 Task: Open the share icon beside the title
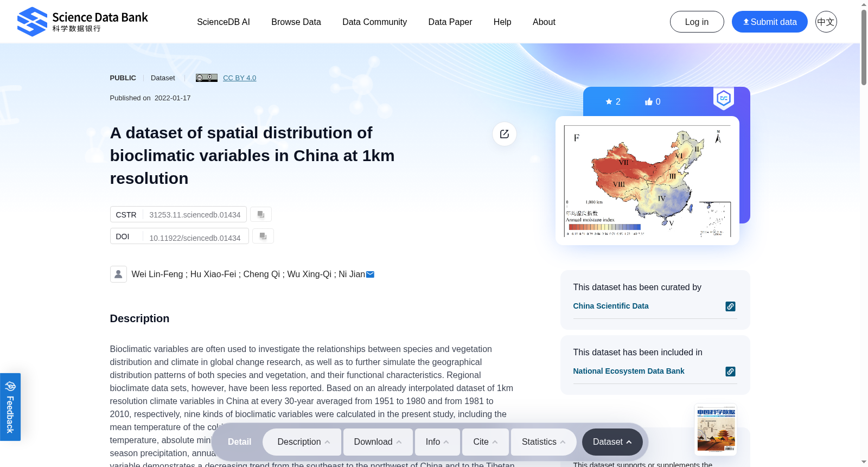coord(505,134)
